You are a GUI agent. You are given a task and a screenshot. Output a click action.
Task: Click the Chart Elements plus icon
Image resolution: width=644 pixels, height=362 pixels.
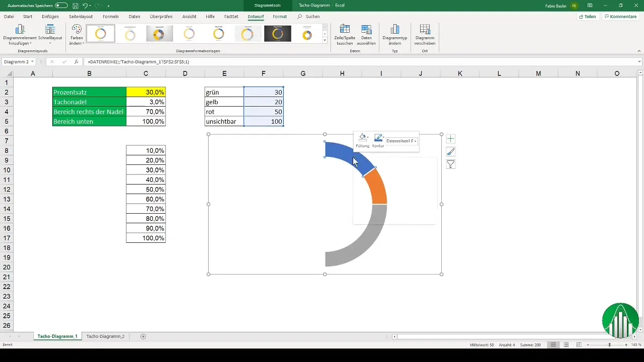pos(451,139)
